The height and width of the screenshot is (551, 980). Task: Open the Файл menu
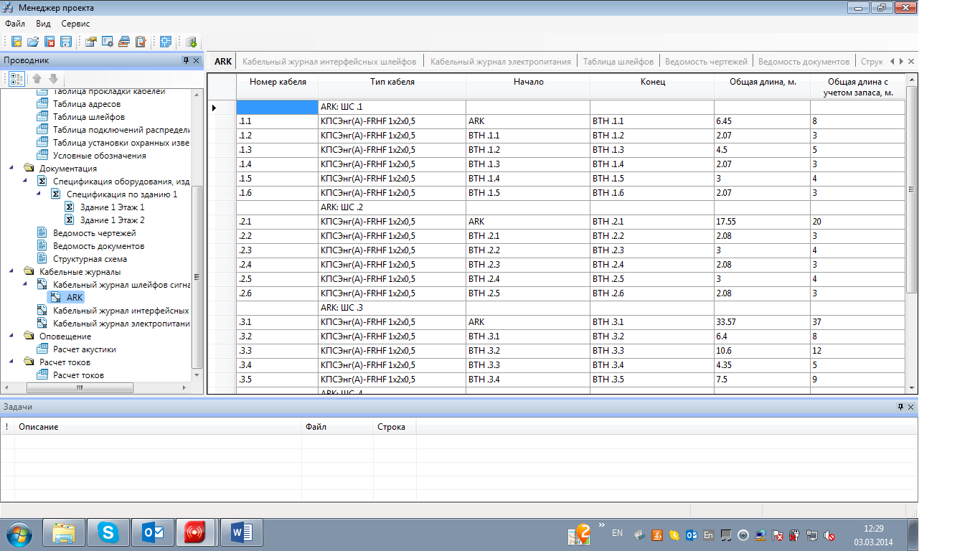point(15,24)
